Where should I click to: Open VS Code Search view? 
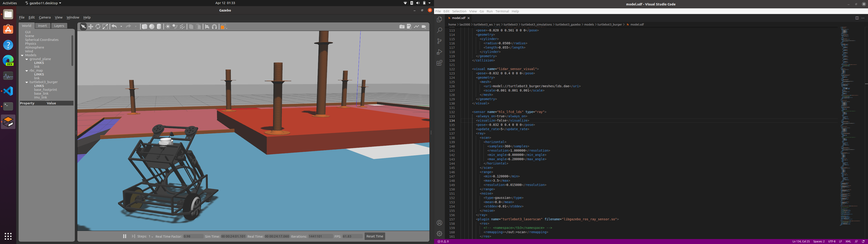[x=439, y=30]
